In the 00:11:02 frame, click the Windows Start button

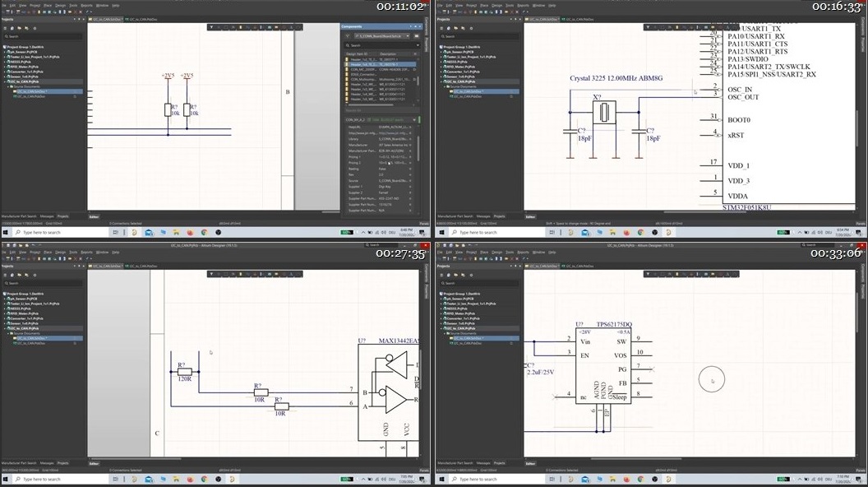(6, 232)
